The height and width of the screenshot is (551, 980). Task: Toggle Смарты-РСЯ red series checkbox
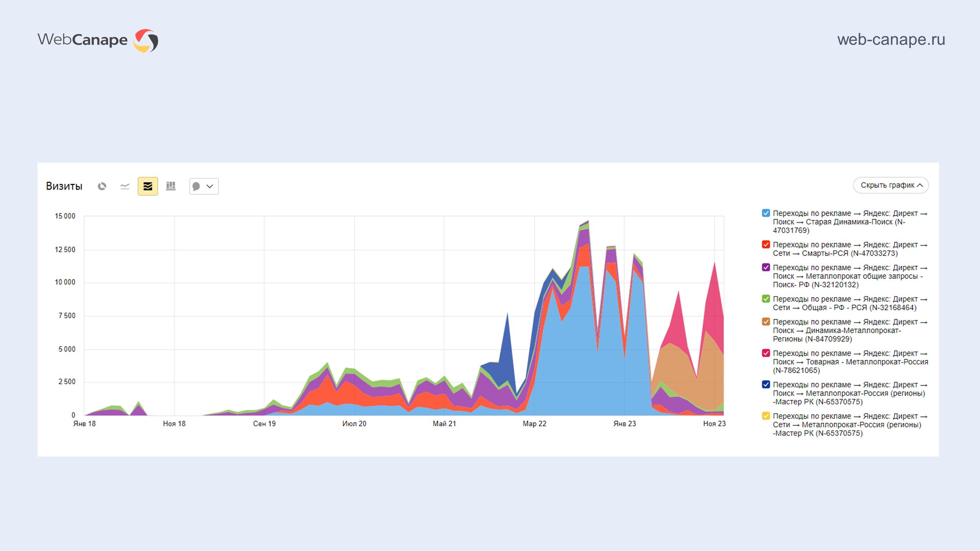(x=766, y=245)
